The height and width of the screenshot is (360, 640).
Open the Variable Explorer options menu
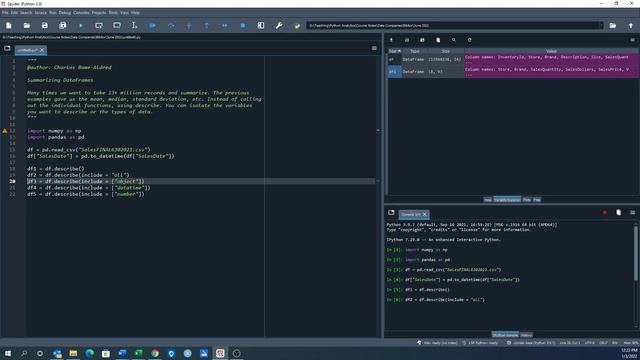(632, 40)
